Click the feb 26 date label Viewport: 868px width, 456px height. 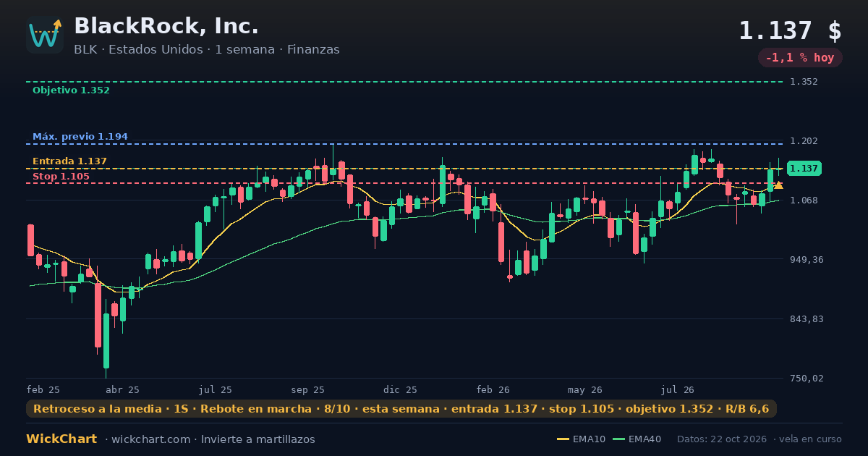493,389
